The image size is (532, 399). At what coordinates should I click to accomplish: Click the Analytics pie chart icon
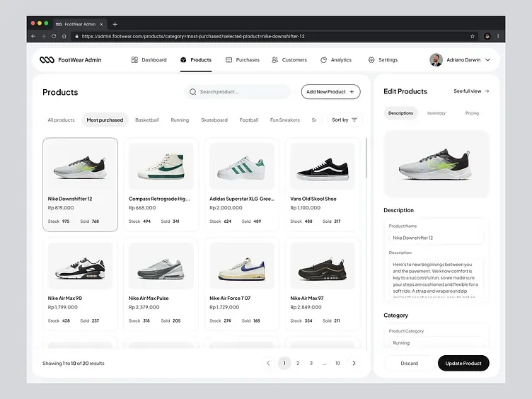point(324,59)
